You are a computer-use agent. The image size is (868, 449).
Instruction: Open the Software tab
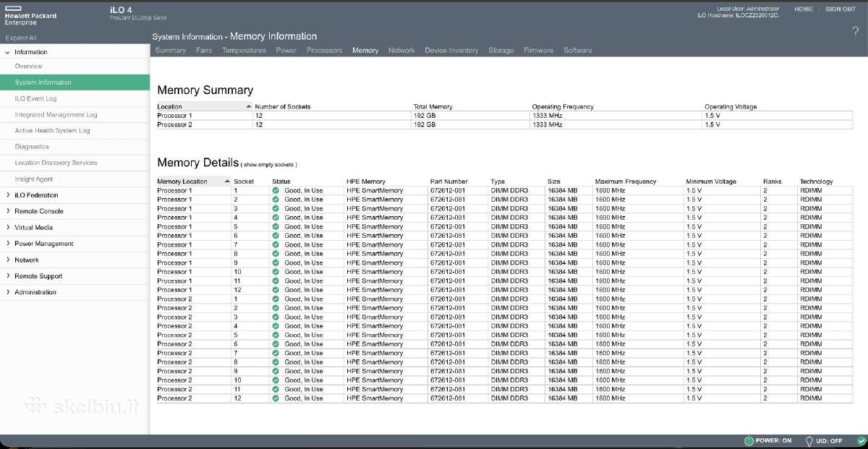(x=577, y=51)
